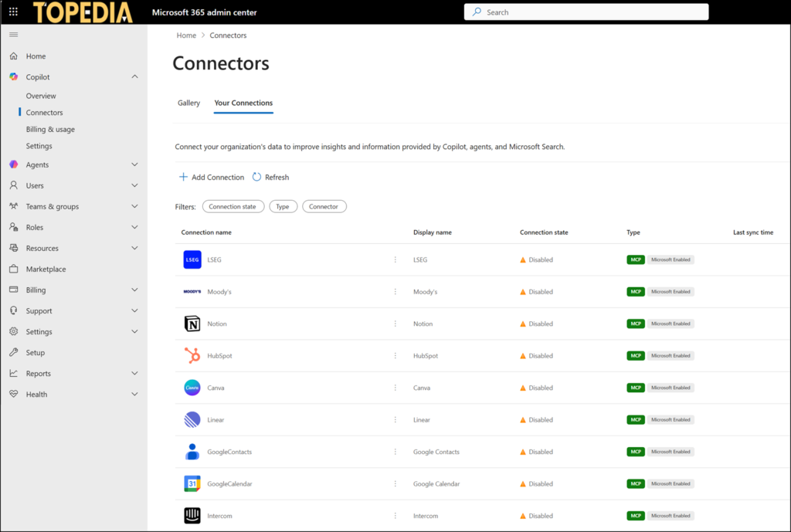Image resolution: width=791 pixels, height=532 pixels.
Task: Click the Refresh button
Action: [x=271, y=177]
